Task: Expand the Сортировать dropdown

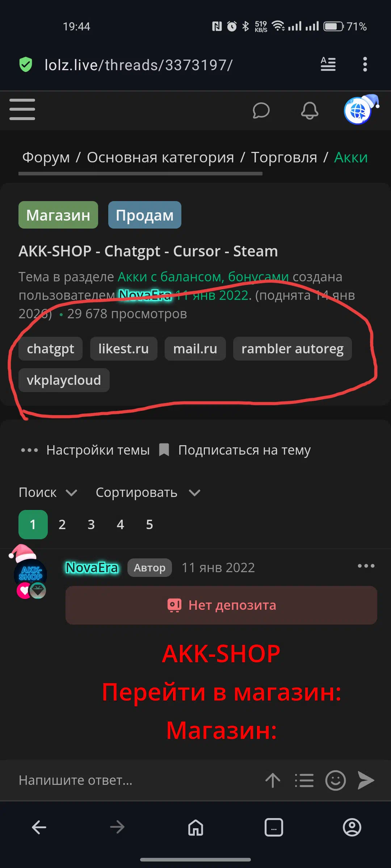Action: [148, 493]
